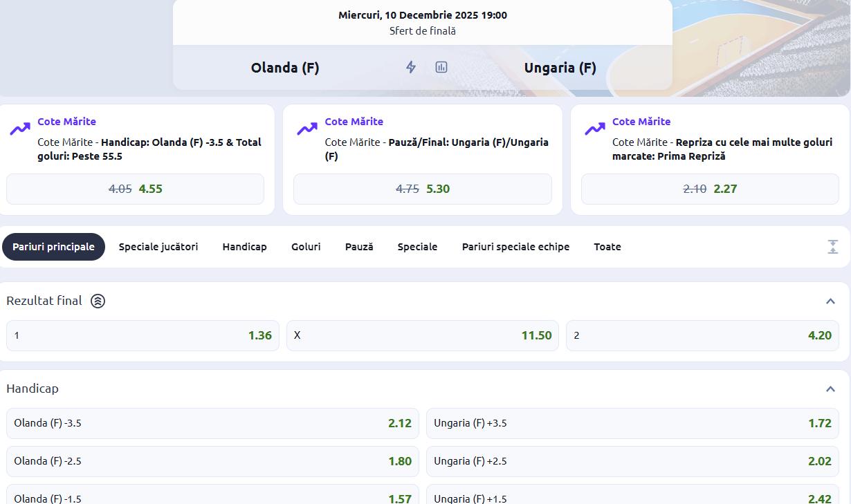
Task: Click trending arrow icon on Handicap boost card
Action: click(x=20, y=129)
